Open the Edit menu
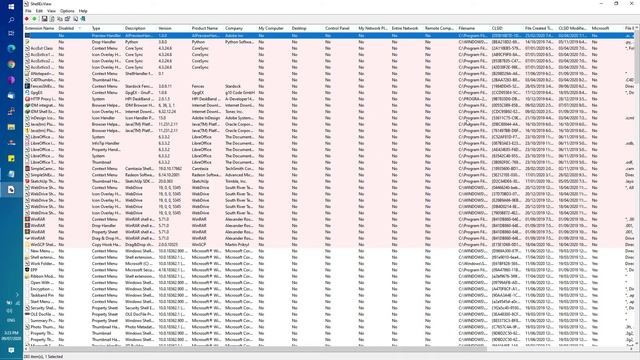Image resolution: width=640 pixels, height=360 pixels. click(39, 11)
